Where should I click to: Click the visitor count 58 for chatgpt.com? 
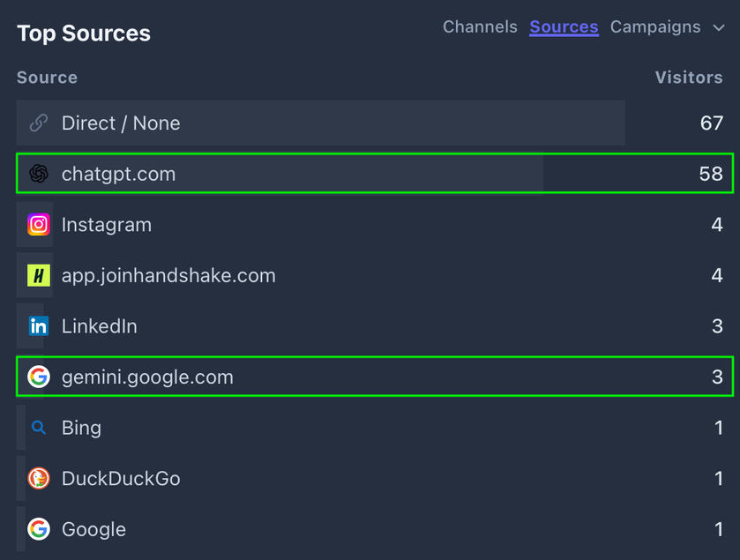pos(710,175)
